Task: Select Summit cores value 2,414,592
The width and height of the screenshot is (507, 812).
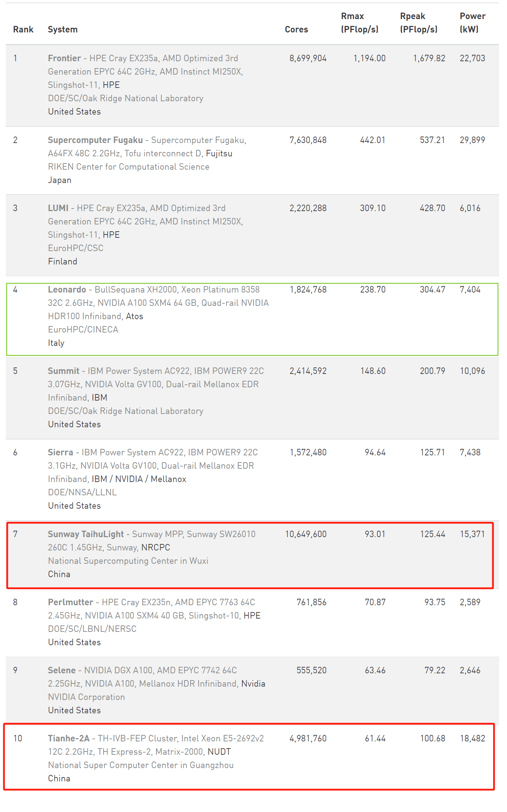Action: pos(308,371)
